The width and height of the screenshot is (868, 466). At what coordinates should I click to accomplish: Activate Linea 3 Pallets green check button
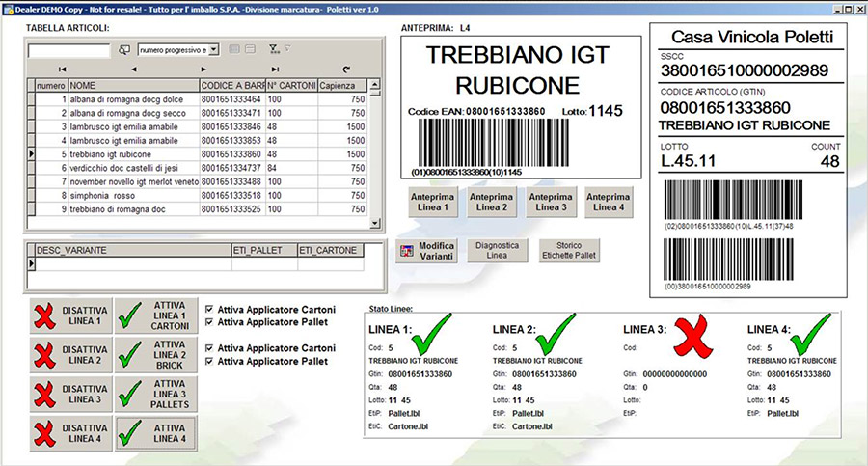coord(156,394)
